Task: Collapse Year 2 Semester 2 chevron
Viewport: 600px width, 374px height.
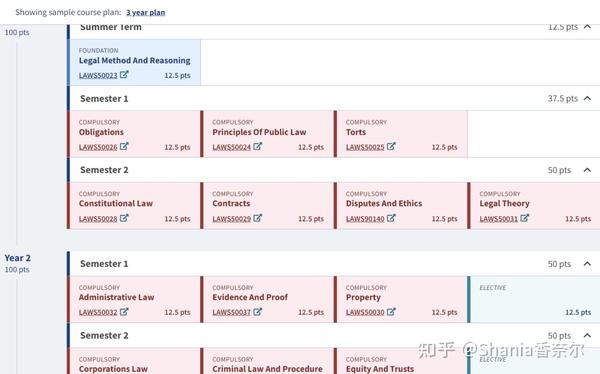Action: (x=587, y=335)
